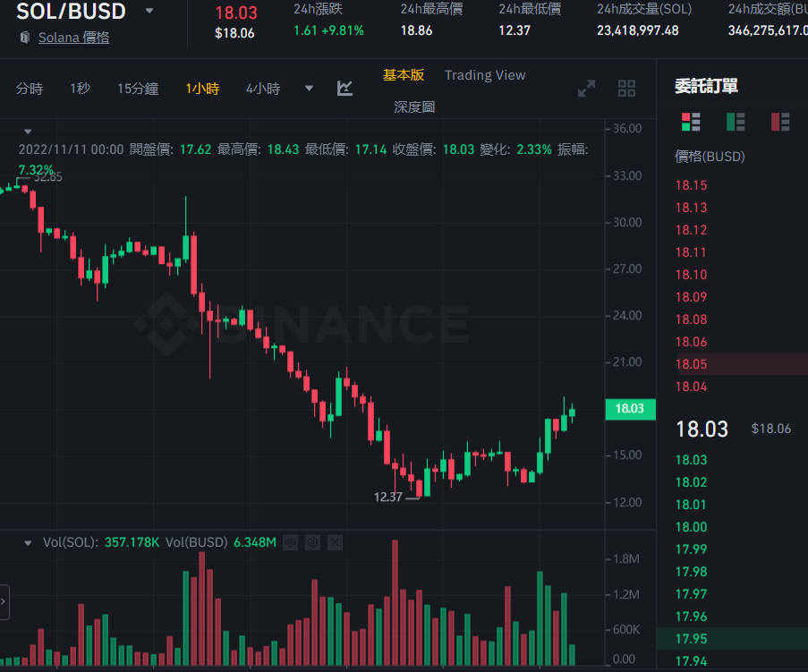Click the 18.11 sell order price
Image resolution: width=808 pixels, height=672 pixels.
pos(691,252)
